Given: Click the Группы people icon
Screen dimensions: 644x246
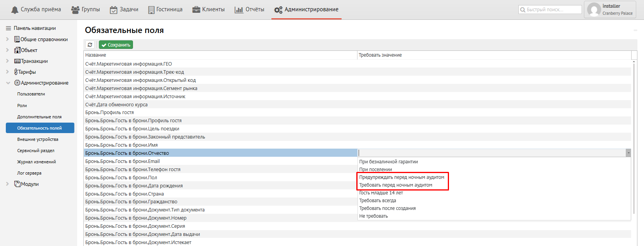Looking at the screenshot, I should [75, 10].
